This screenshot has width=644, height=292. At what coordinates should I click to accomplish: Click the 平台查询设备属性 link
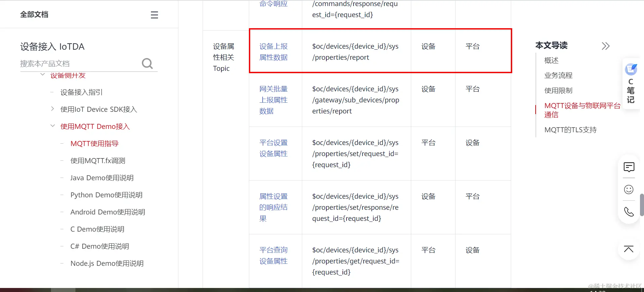coord(273,255)
